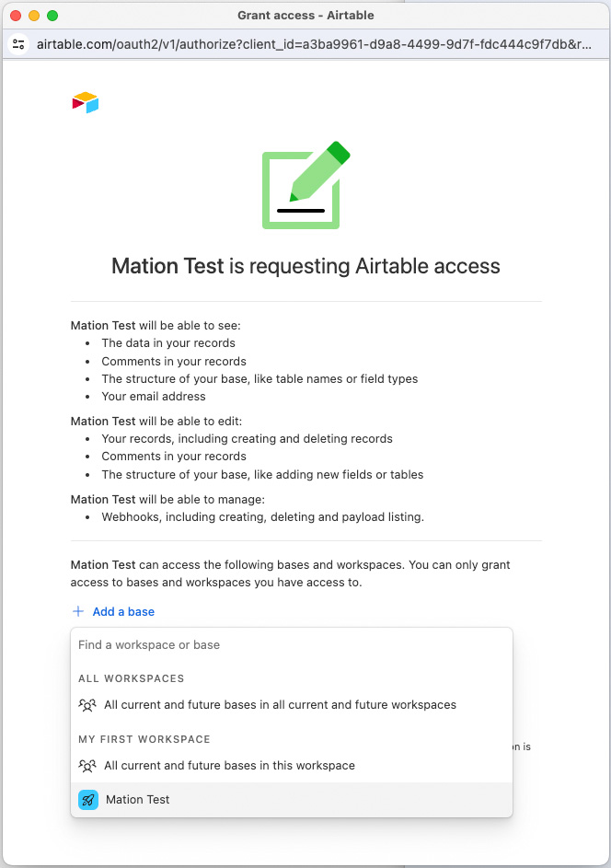Screen dimensions: 611x868
Task: Choose all bases in this workspace option
Action: [229, 766]
